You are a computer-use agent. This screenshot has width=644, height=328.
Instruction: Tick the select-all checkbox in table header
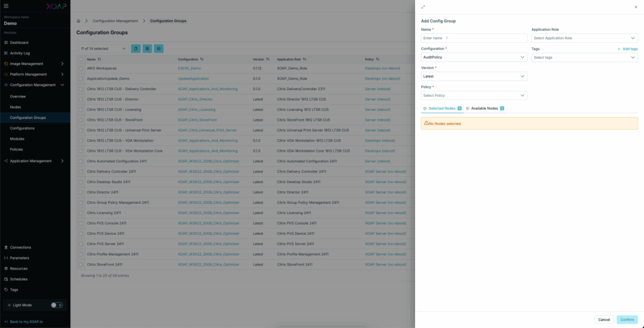click(x=80, y=59)
